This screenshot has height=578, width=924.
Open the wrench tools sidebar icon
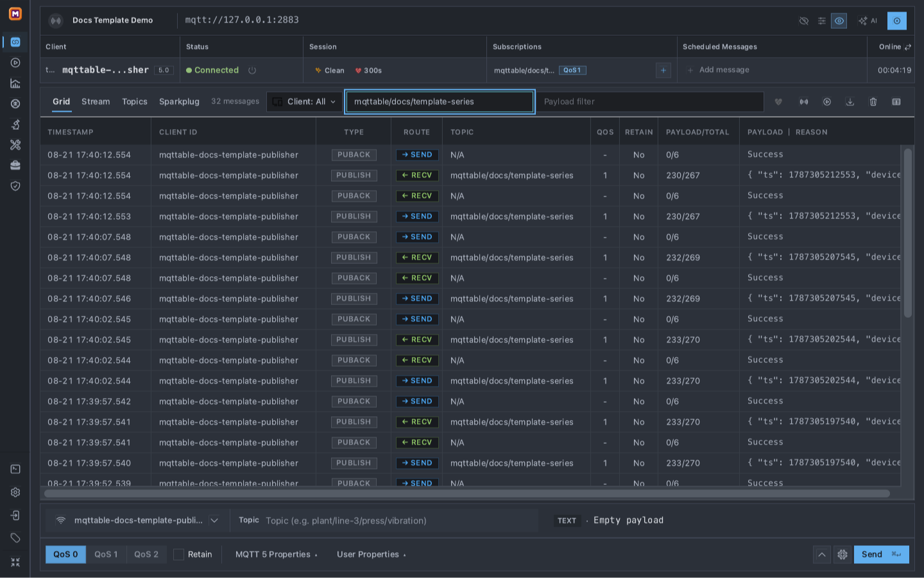point(15,145)
